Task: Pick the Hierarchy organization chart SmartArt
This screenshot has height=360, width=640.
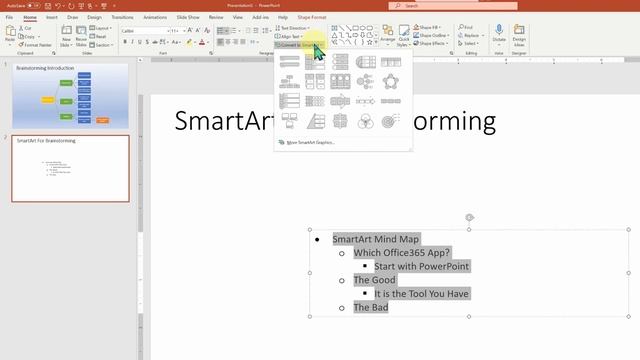Action: click(x=289, y=82)
